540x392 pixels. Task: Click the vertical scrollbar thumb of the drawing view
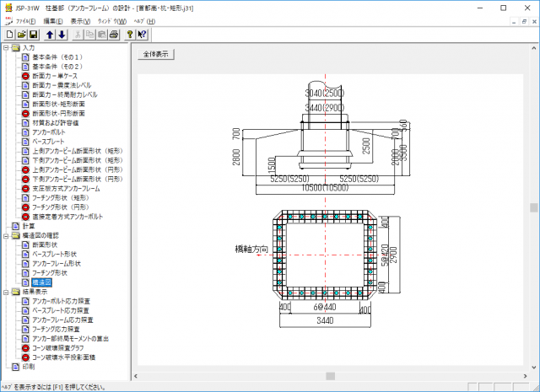tap(533, 208)
